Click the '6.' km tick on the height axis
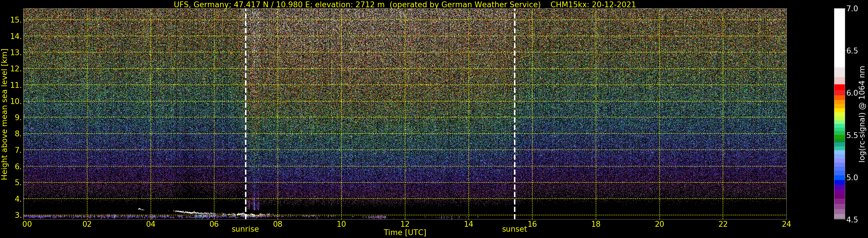Screen dimensions: 868x238 (x=18, y=166)
